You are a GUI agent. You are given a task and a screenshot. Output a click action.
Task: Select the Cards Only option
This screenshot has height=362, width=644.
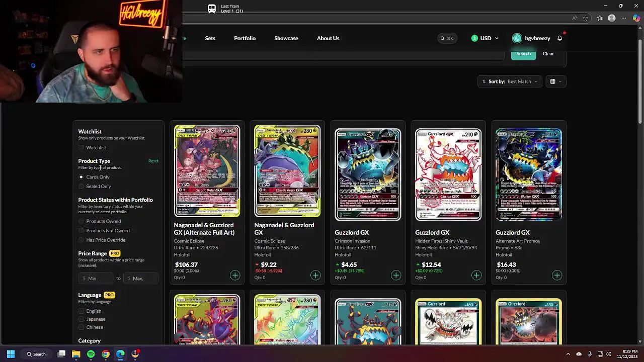(x=81, y=177)
